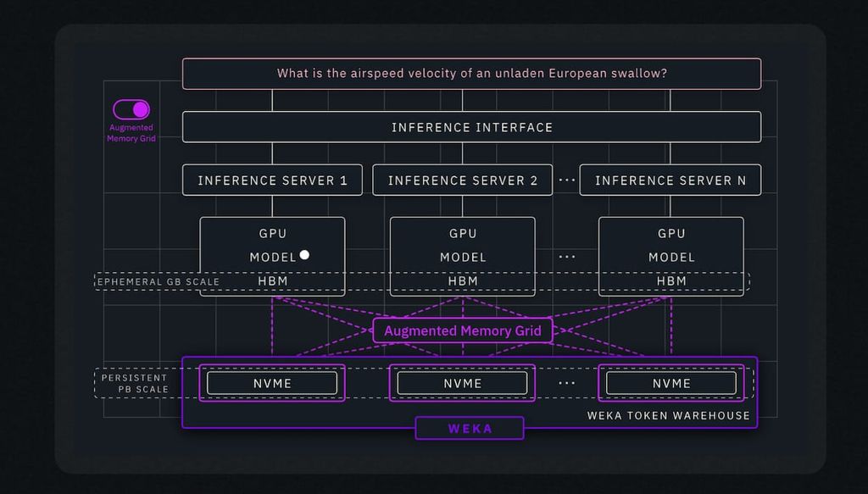Select the third GPU block's HBM element
The width and height of the screenshot is (868, 494).
[x=670, y=280]
